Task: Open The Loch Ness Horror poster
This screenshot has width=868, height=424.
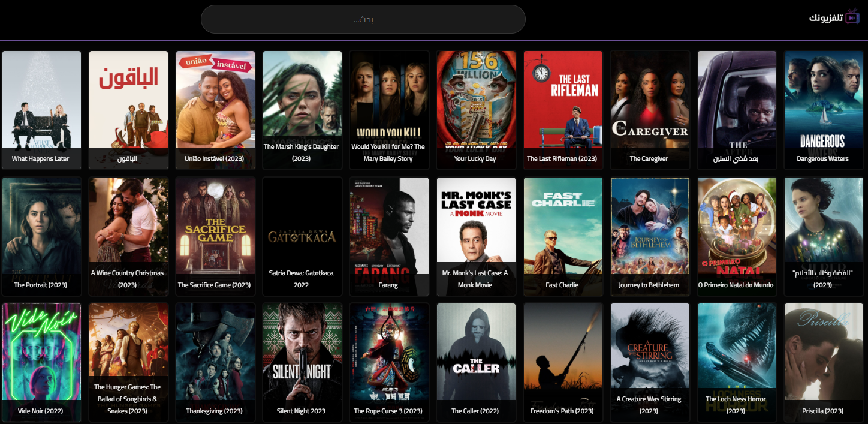Action: tap(737, 362)
